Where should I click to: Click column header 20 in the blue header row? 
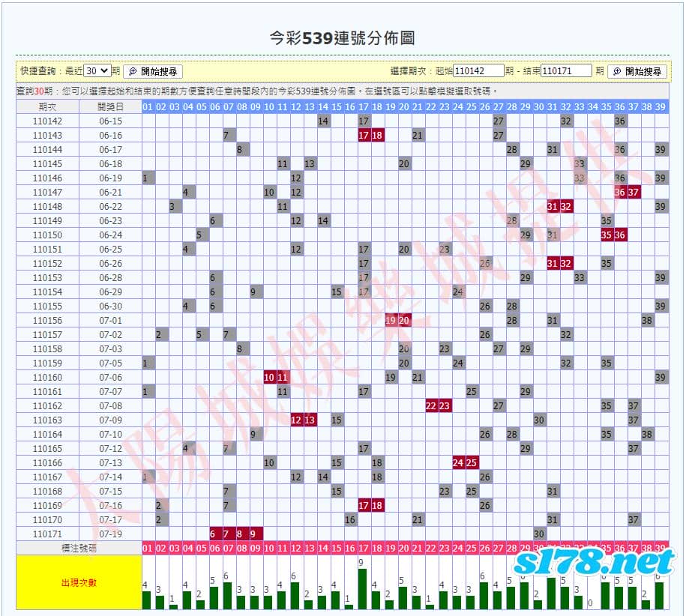(x=404, y=106)
